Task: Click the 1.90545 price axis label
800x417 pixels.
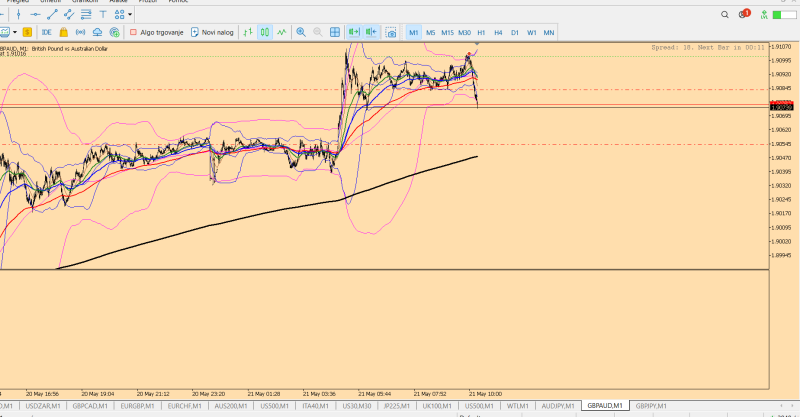Action: tap(782, 144)
